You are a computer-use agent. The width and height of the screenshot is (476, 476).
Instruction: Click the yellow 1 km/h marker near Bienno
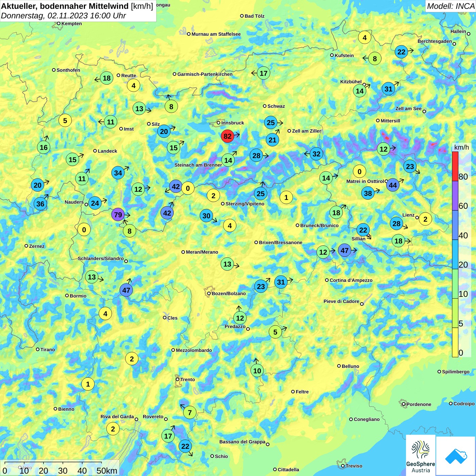[x=88, y=384]
